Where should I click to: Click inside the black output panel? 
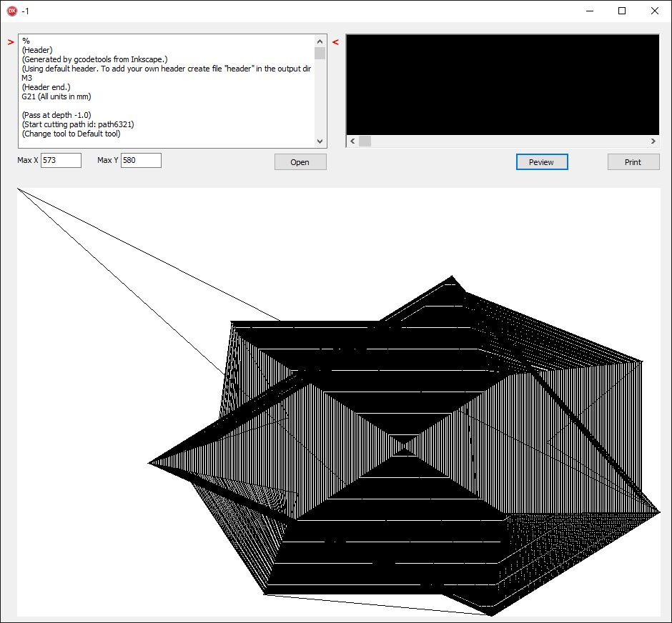coord(502,84)
